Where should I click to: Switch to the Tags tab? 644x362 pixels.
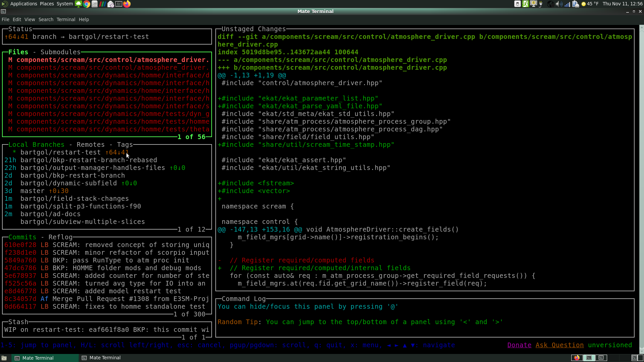[x=125, y=145]
